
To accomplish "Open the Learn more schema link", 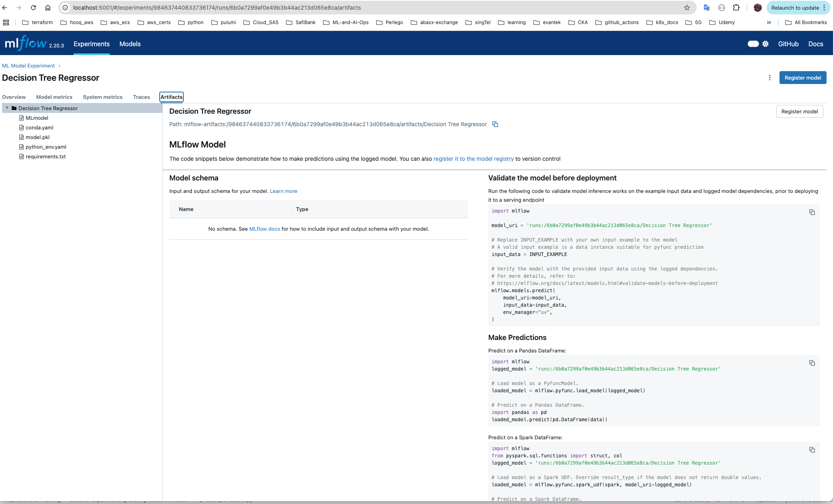I will click(x=284, y=191).
